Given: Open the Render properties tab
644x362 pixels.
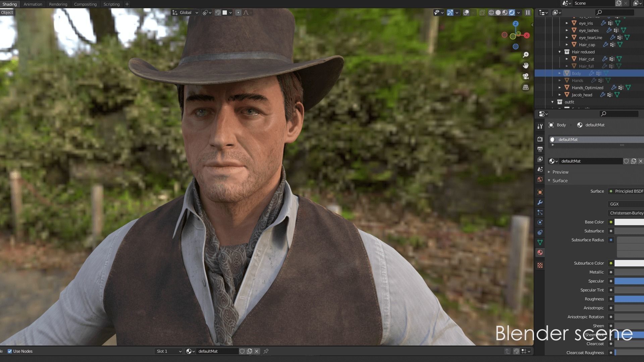Looking at the screenshot, I should point(540,139).
